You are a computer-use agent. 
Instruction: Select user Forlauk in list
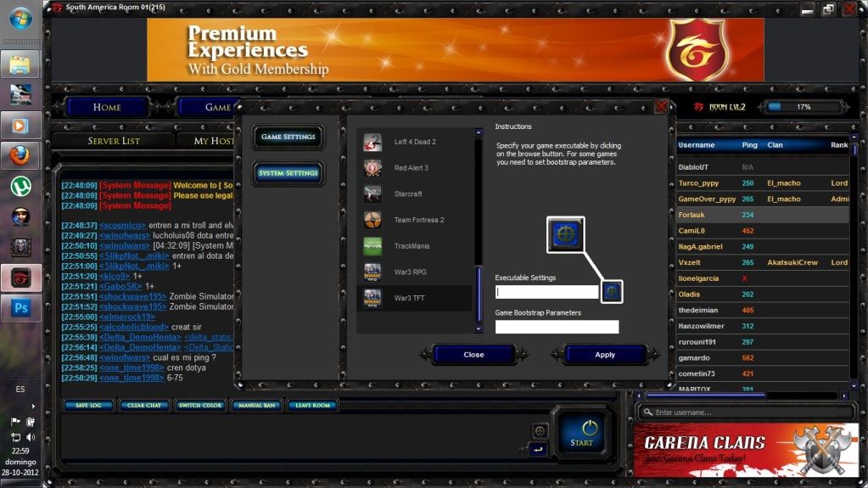coord(763,215)
